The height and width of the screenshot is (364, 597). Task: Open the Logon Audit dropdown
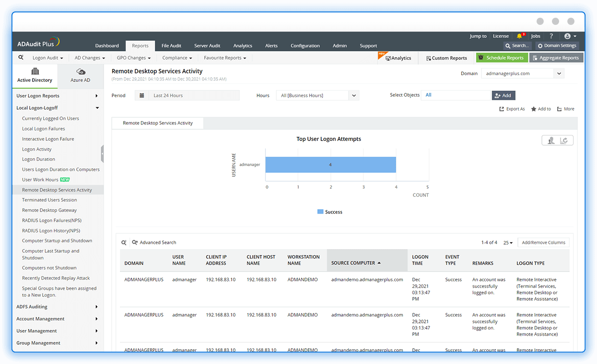tap(47, 58)
